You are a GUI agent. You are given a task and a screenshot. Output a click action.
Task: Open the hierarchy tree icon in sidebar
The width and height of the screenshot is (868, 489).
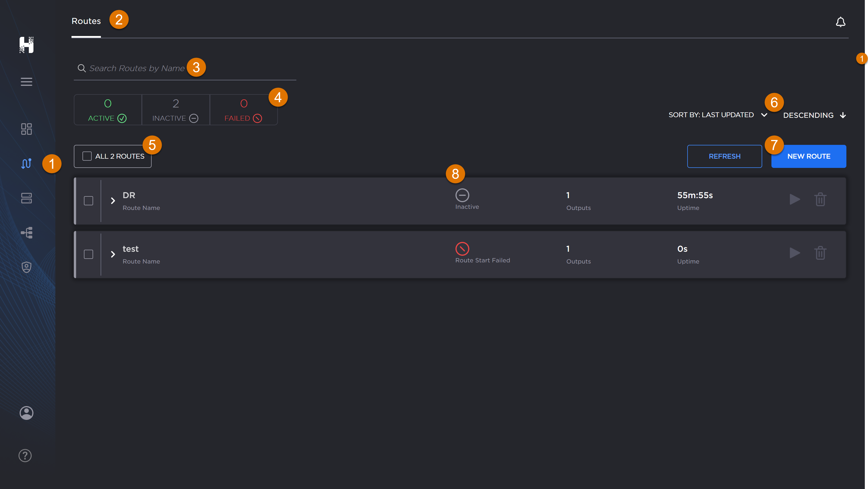tap(26, 233)
